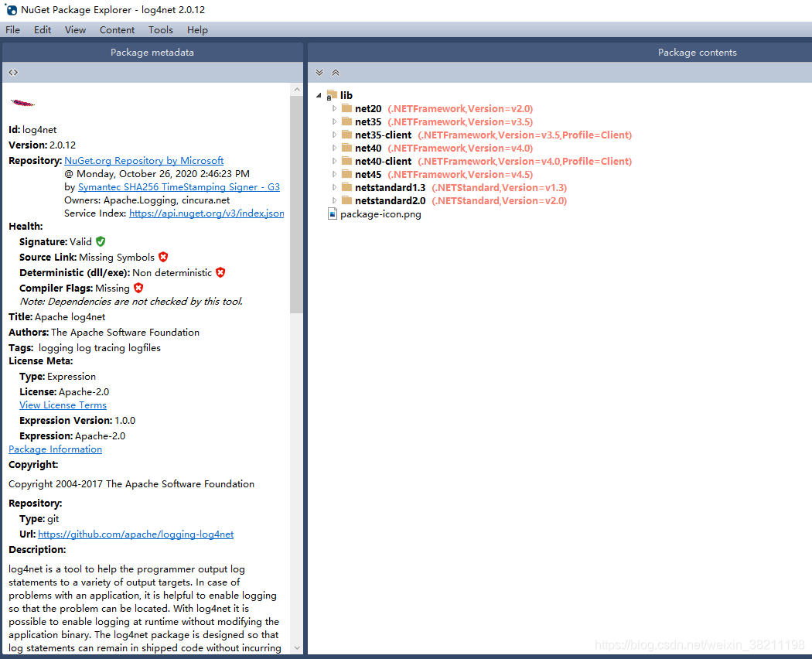Screen dimensions: 812x659
Task: Click the package-icon.png file icon
Action: pyautogui.click(x=333, y=214)
